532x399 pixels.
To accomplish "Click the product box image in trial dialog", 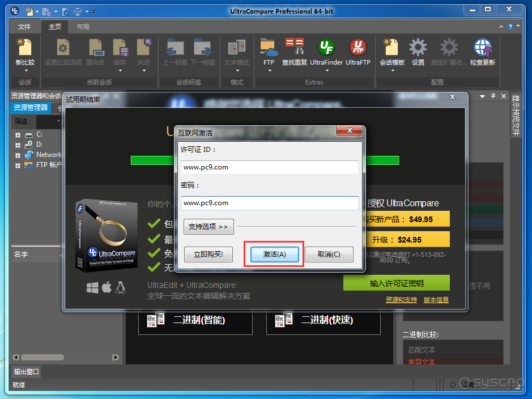I will pos(107,235).
